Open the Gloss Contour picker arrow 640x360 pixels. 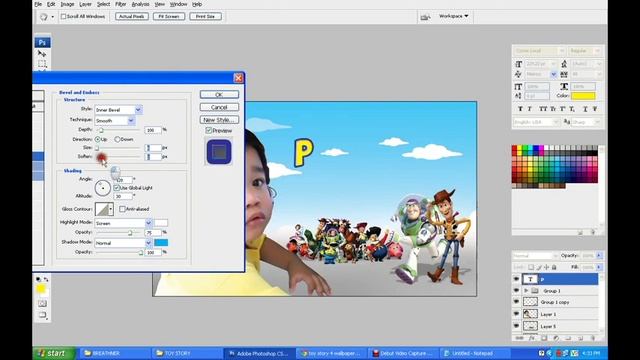coord(111,209)
